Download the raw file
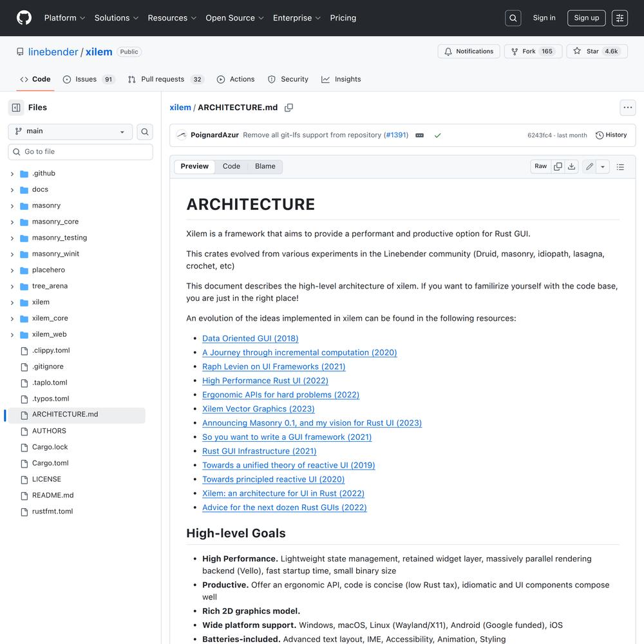The height and width of the screenshot is (644, 644). pyautogui.click(x=571, y=166)
